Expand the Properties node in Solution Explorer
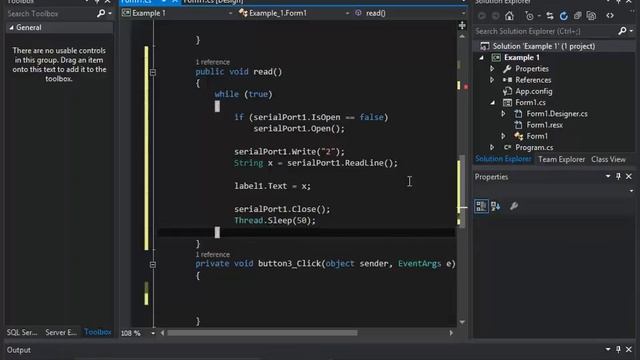Image resolution: width=640 pixels, height=360 pixels. 492,69
